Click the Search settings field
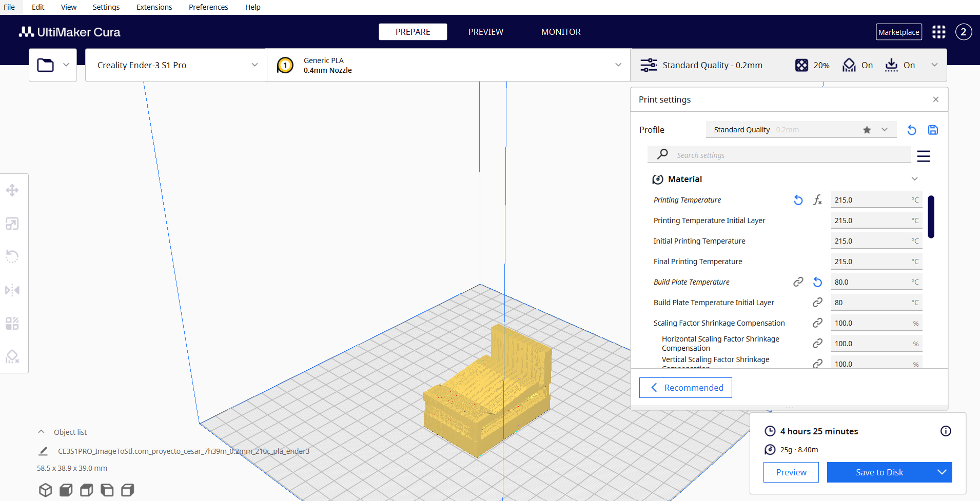This screenshot has height=501, width=980. (x=779, y=155)
